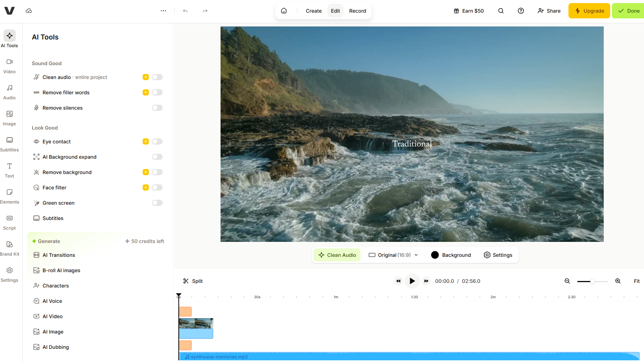Open AI Transitions generator
This screenshot has width=644, height=363.
(x=59, y=255)
